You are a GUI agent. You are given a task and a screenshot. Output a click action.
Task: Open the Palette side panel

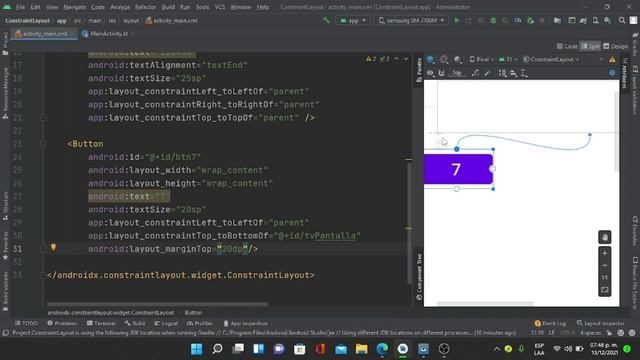(419, 70)
